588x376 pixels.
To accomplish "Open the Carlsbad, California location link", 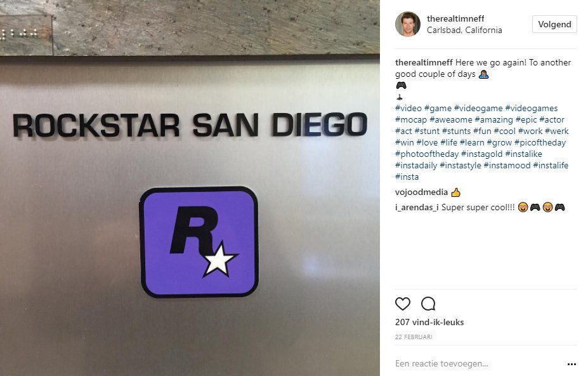I will coord(464,30).
